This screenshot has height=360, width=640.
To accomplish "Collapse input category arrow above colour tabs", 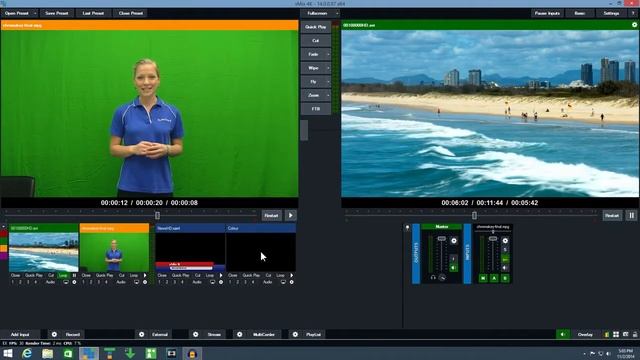I will [4, 227].
